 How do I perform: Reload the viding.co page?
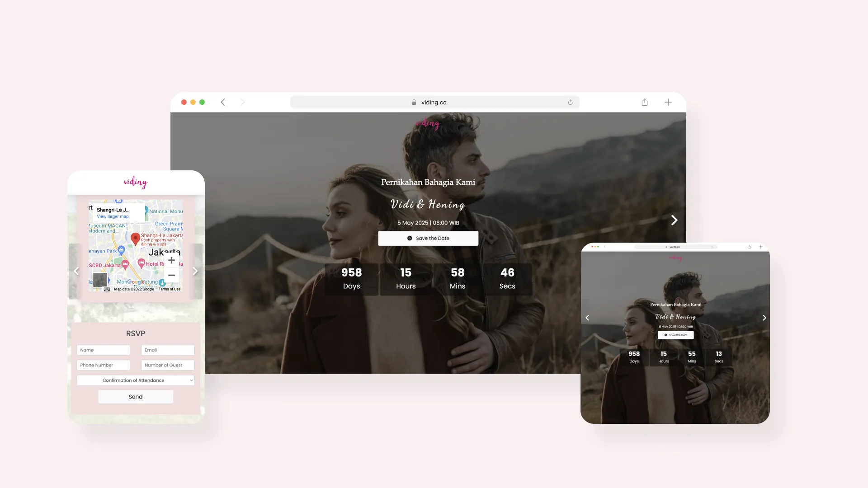(570, 102)
